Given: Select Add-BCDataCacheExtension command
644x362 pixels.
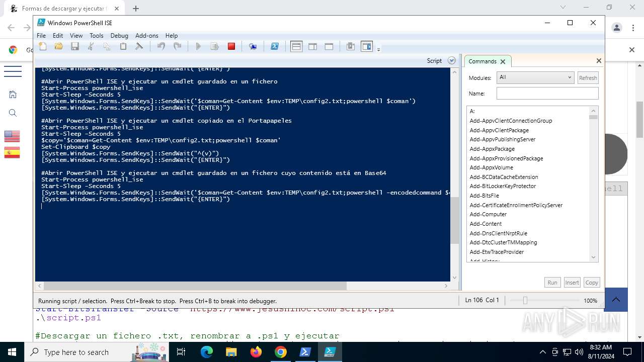Looking at the screenshot, I should (x=504, y=177).
